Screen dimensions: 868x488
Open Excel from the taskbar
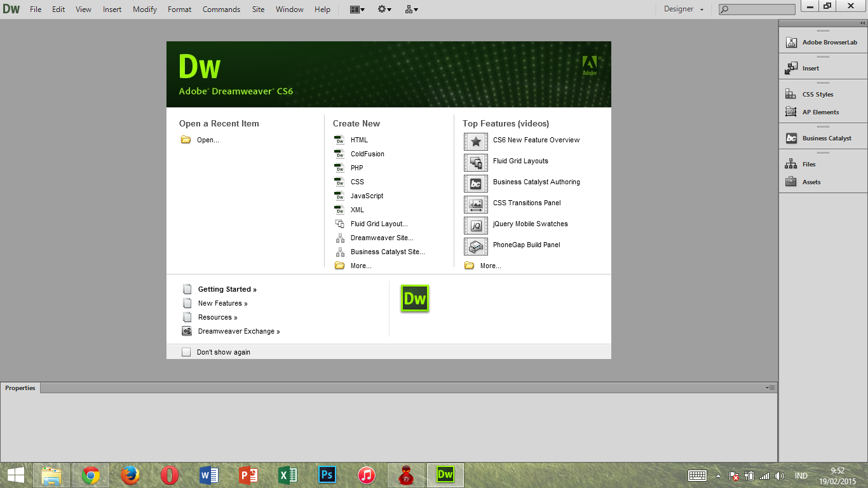click(288, 475)
